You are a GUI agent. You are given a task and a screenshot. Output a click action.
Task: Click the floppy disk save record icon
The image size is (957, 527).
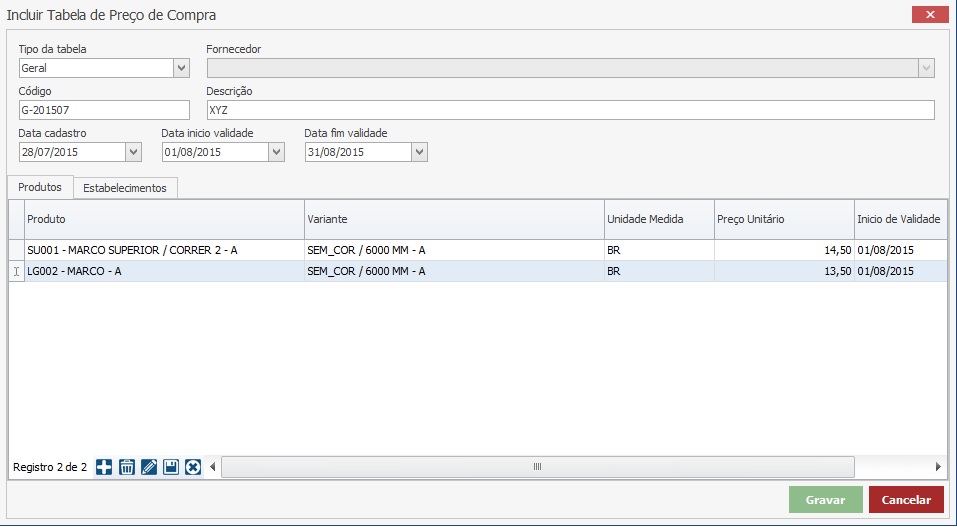171,467
